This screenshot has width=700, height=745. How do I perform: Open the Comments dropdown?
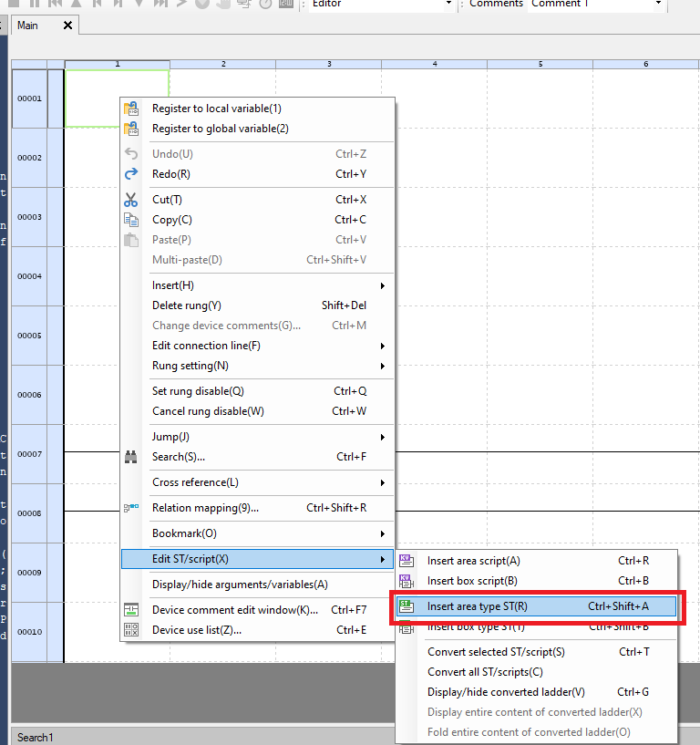tap(659, 5)
